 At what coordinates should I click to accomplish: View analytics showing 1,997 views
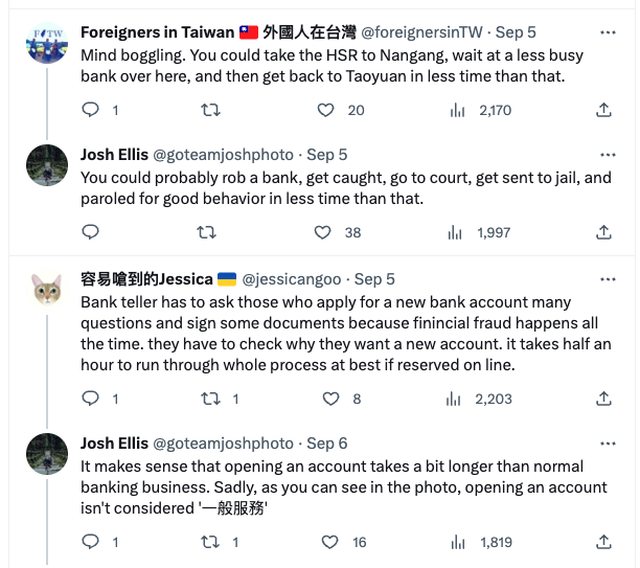coord(481,232)
